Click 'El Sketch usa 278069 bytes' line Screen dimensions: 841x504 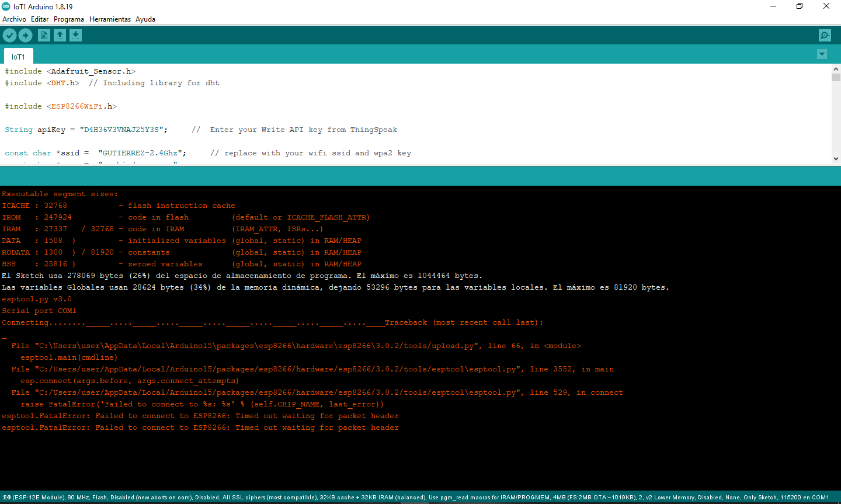pyautogui.click(x=242, y=276)
